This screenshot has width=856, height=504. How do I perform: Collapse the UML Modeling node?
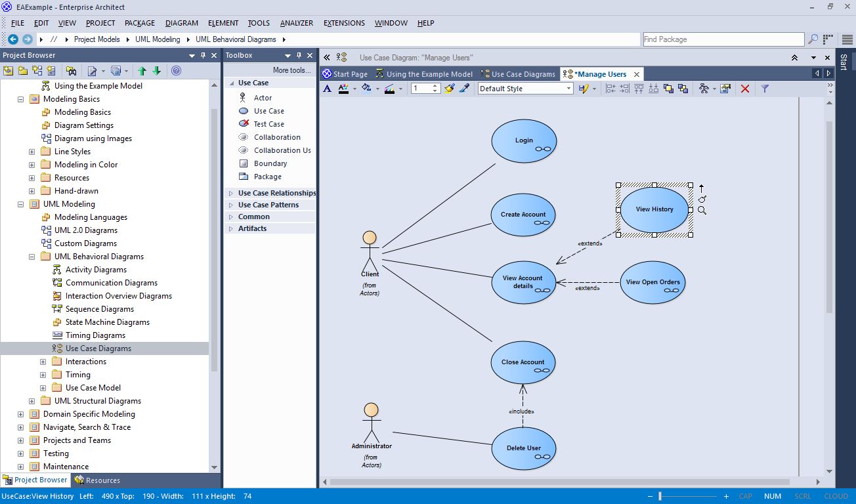[21, 204]
